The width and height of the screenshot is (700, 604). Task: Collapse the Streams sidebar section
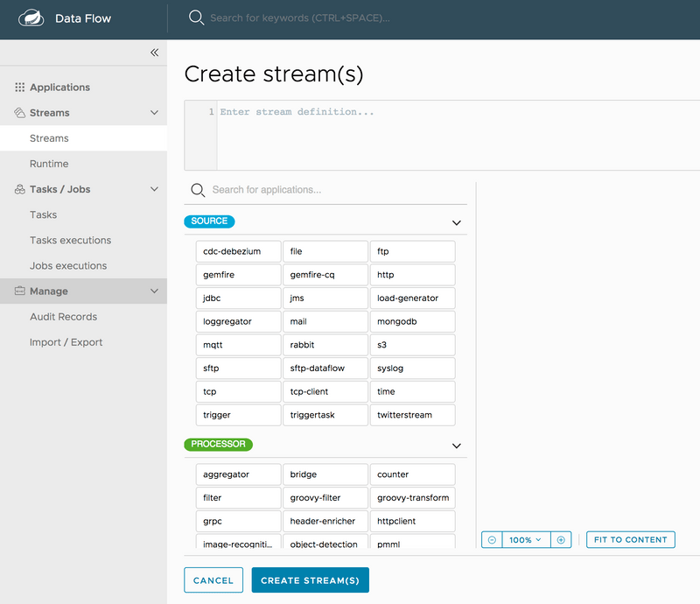click(155, 112)
